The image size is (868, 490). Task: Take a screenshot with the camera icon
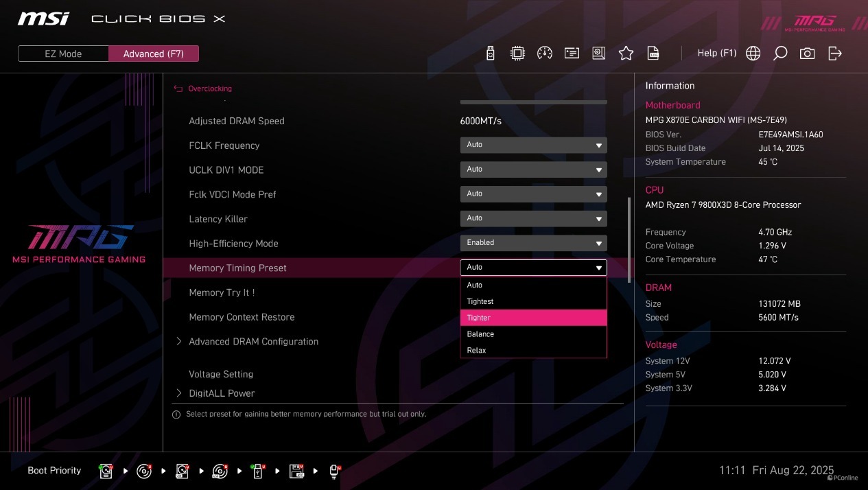coord(808,54)
